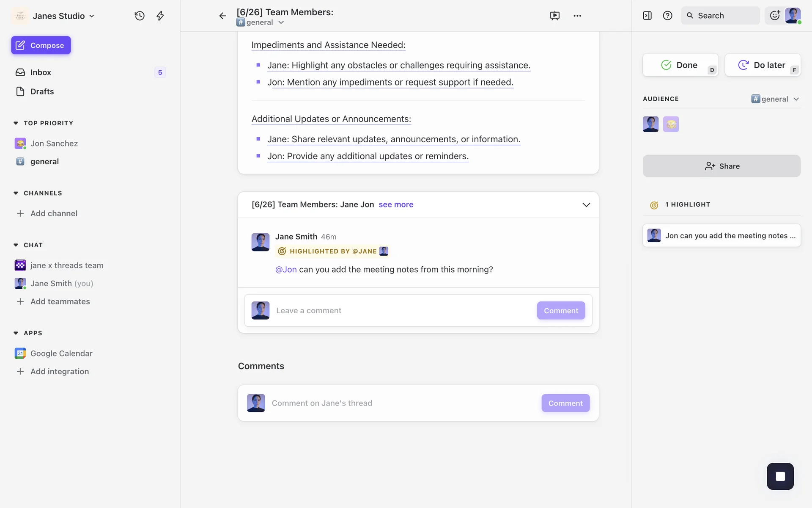
Task: Click the black stop button
Action: click(780, 476)
